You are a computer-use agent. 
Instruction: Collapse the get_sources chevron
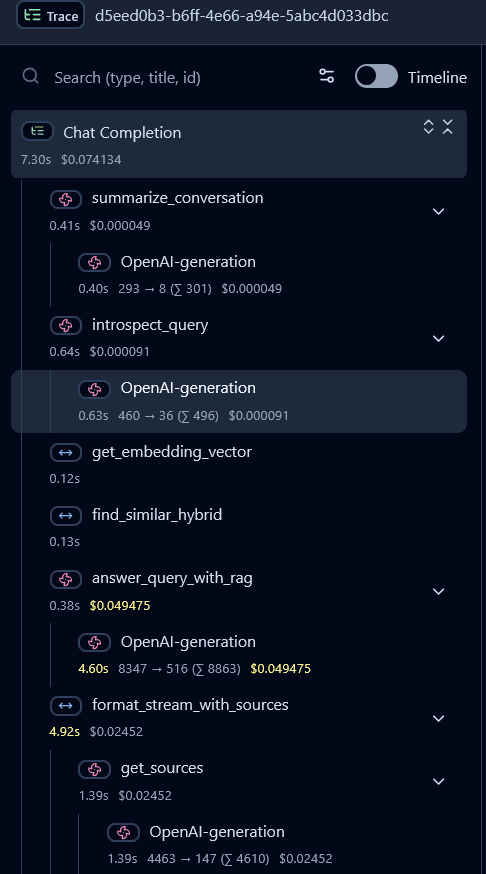tap(439, 781)
